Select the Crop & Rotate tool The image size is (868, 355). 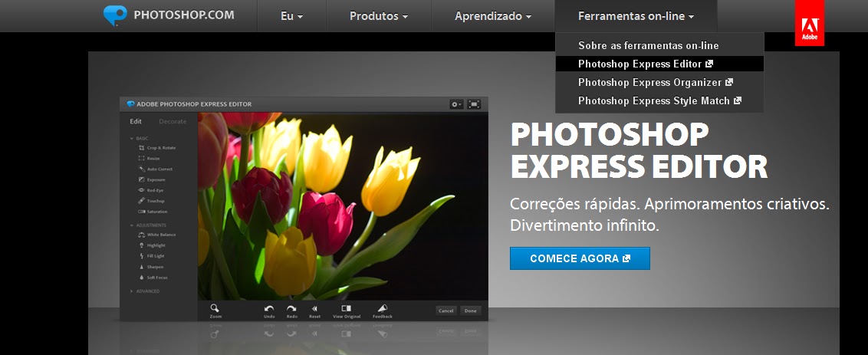pos(157,148)
